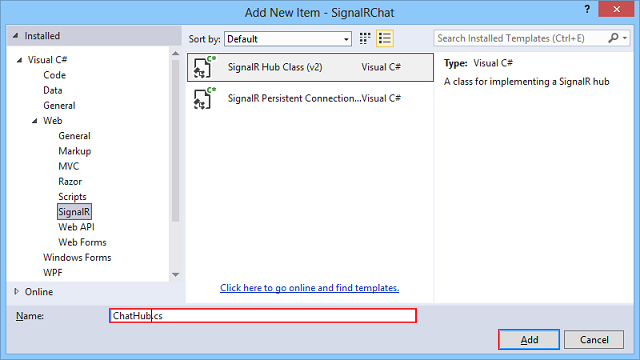Click the scroll down arrow in category tree

point(176,275)
